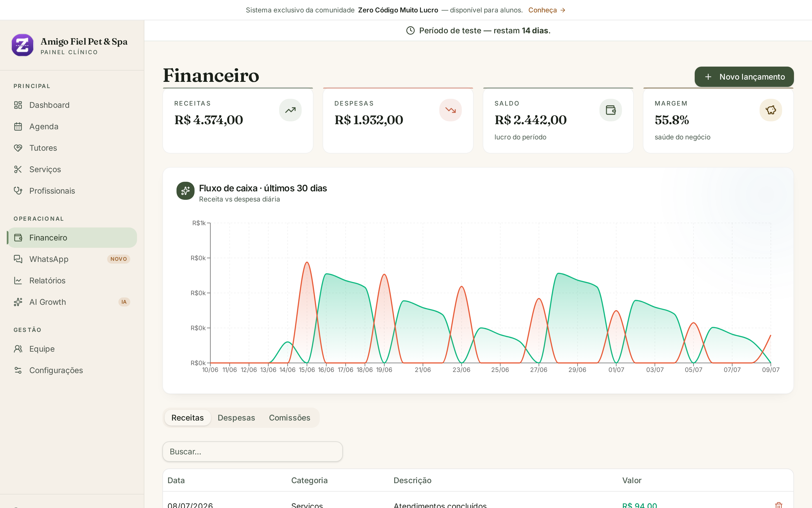Click the Descrição column header
Screen dimensions: 812x508
tap(412, 480)
